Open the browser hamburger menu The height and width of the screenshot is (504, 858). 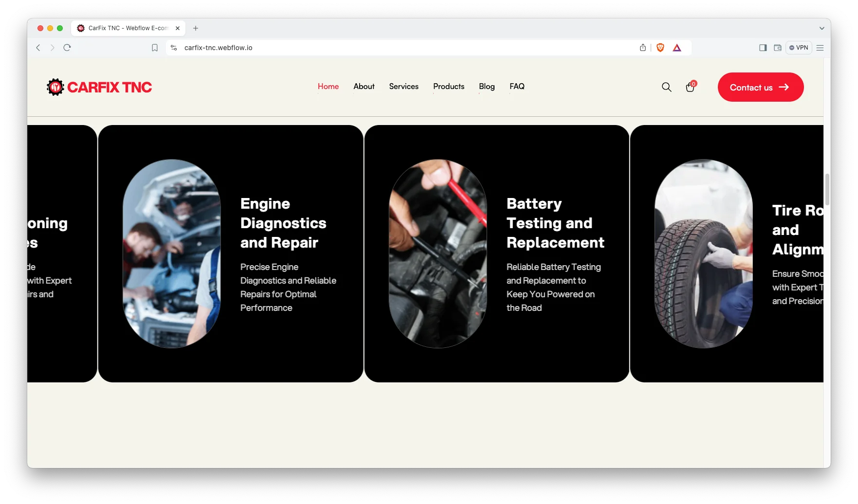[x=820, y=48]
